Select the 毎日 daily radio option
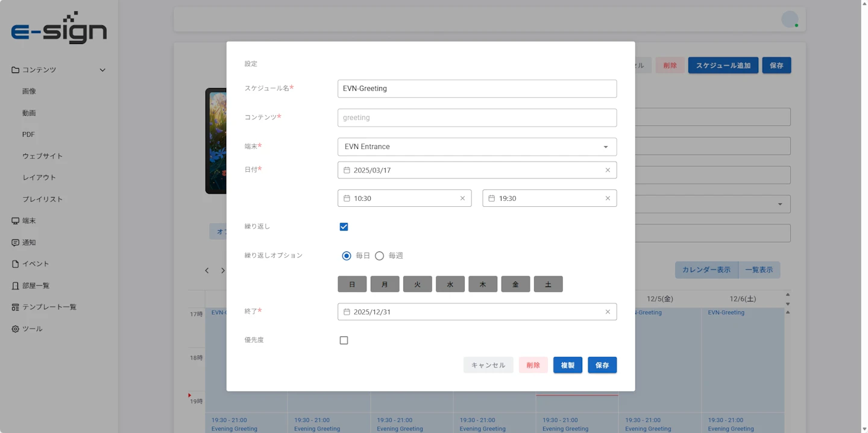Screen dimensions: 868x433 [347, 256]
